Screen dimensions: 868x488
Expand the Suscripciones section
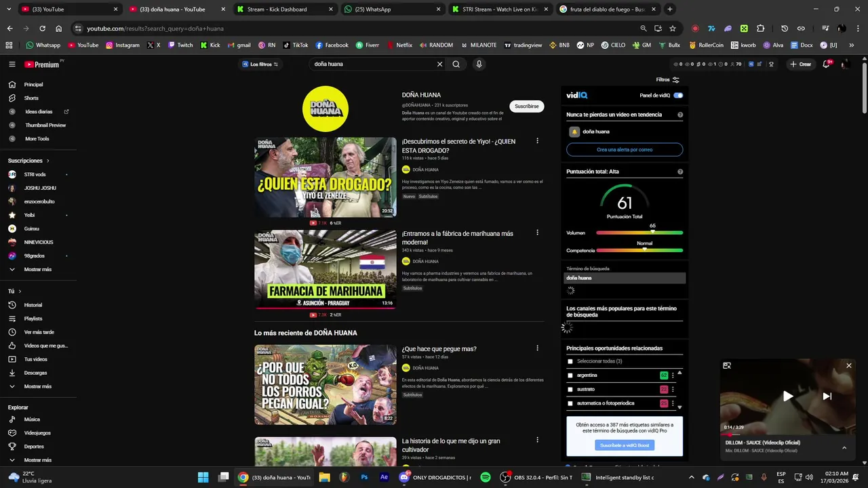(x=29, y=161)
